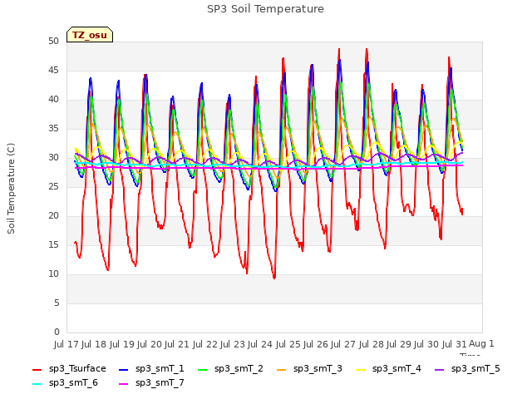Toggle sp3_smT_5 legend entry
Viewport: 532px width, 399px height.
467,368
